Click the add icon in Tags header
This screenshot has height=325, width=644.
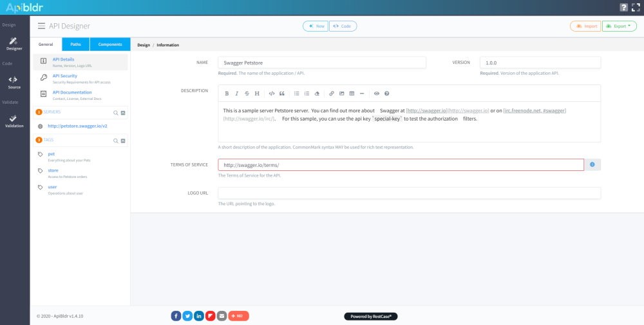pyautogui.click(x=123, y=141)
